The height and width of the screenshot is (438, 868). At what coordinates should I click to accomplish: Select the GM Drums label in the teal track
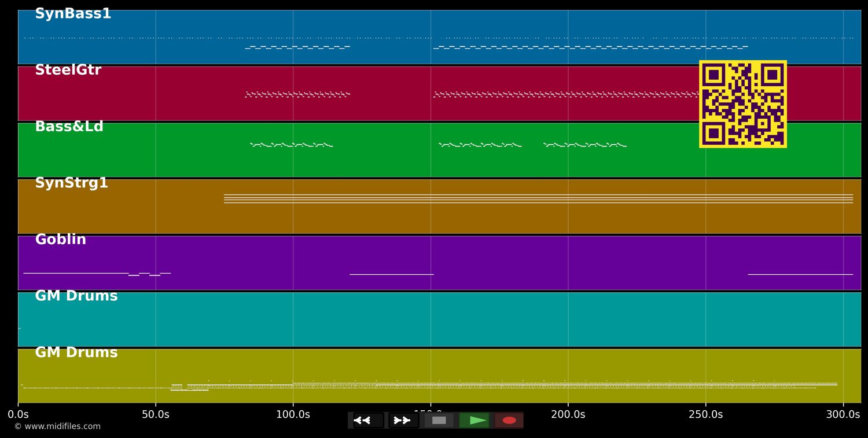click(76, 296)
